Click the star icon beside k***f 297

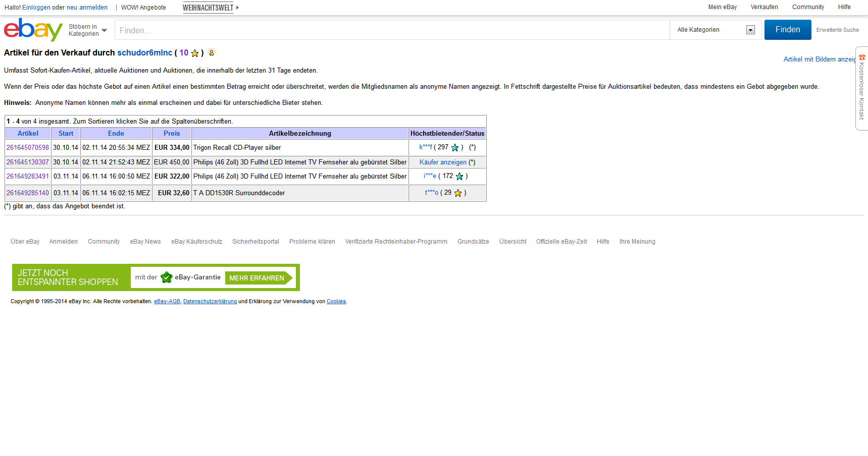tap(455, 148)
